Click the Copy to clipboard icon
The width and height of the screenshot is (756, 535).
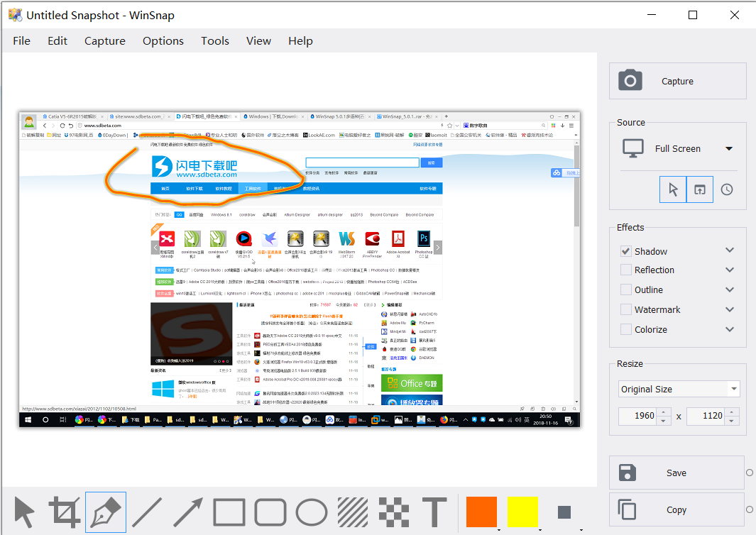click(x=628, y=509)
